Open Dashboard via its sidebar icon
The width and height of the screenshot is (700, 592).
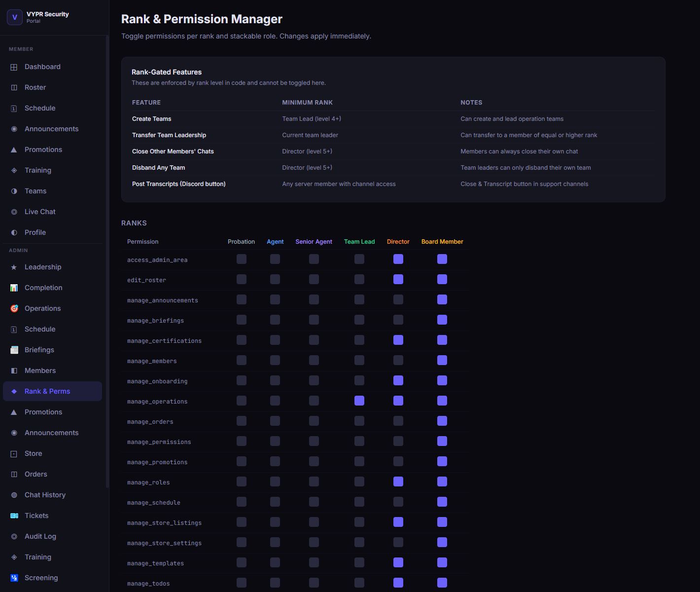pyautogui.click(x=14, y=67)
